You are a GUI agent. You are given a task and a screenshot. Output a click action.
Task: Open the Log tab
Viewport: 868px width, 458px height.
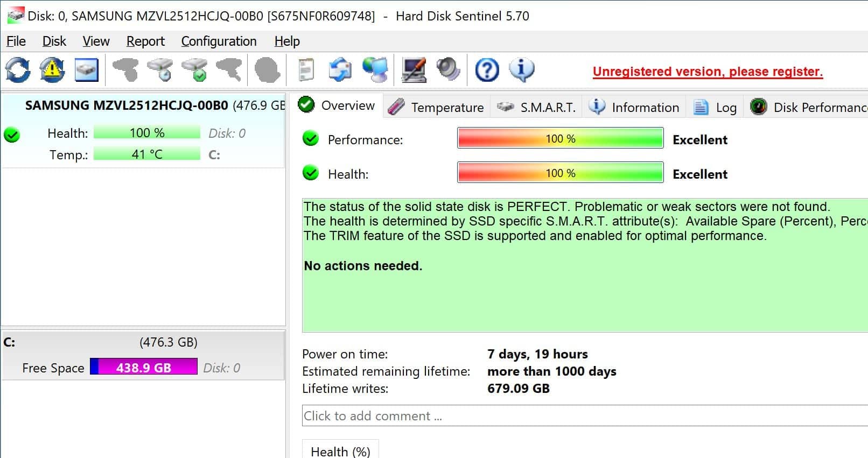pos(715,107)
